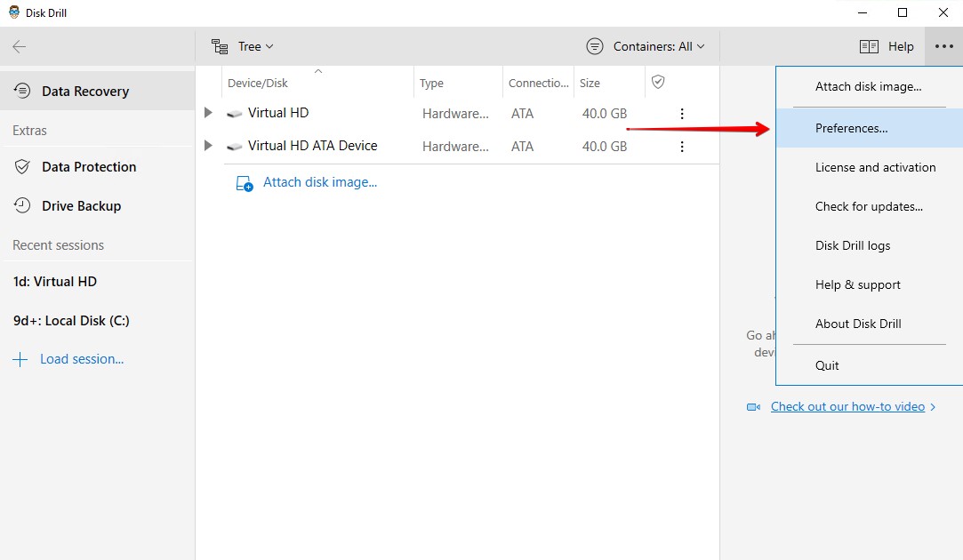
Task: Click Load session... link
Action: point(82,359)
